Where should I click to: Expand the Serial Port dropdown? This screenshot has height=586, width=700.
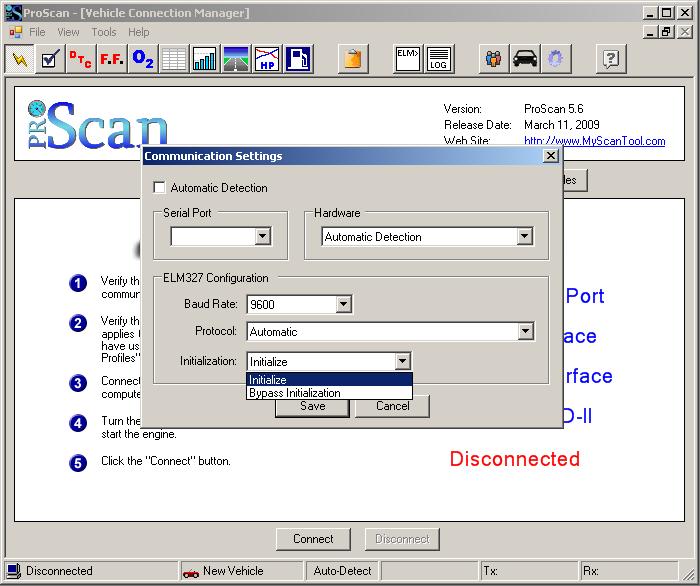coord(262,237)
